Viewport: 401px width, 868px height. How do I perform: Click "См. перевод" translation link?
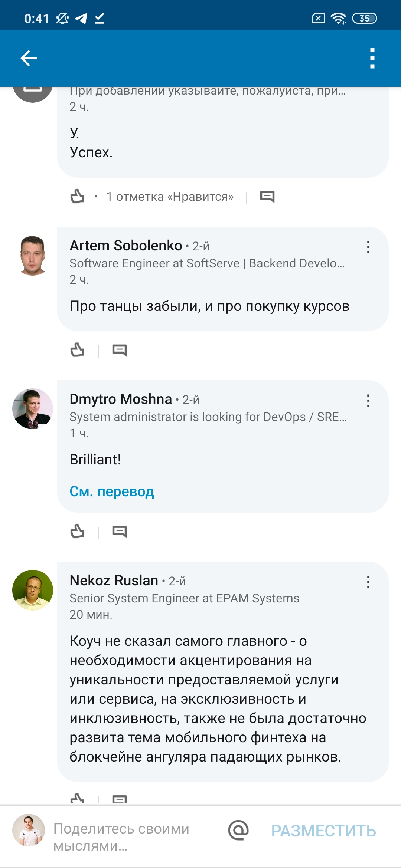[112, 491]
